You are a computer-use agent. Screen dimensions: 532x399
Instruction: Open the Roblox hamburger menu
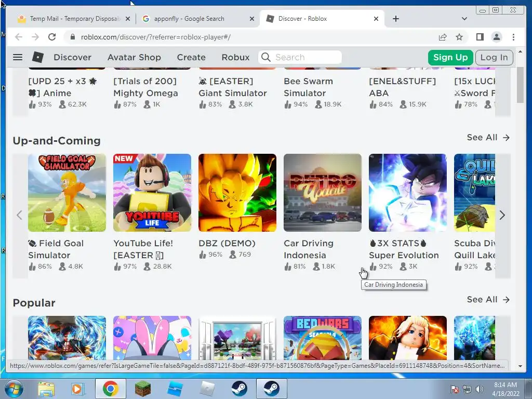[18, 57]
